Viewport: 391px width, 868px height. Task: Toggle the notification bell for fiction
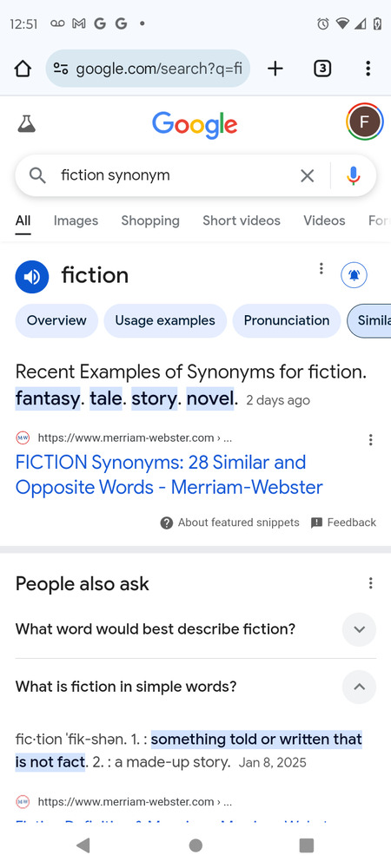[x=354, y=275]
